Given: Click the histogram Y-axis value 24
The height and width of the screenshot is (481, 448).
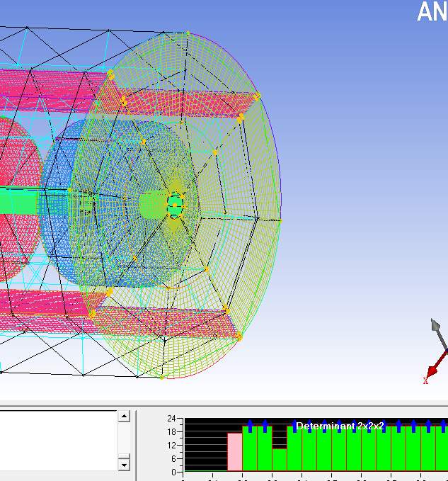Looking at the screenshot, I should 171,419.
